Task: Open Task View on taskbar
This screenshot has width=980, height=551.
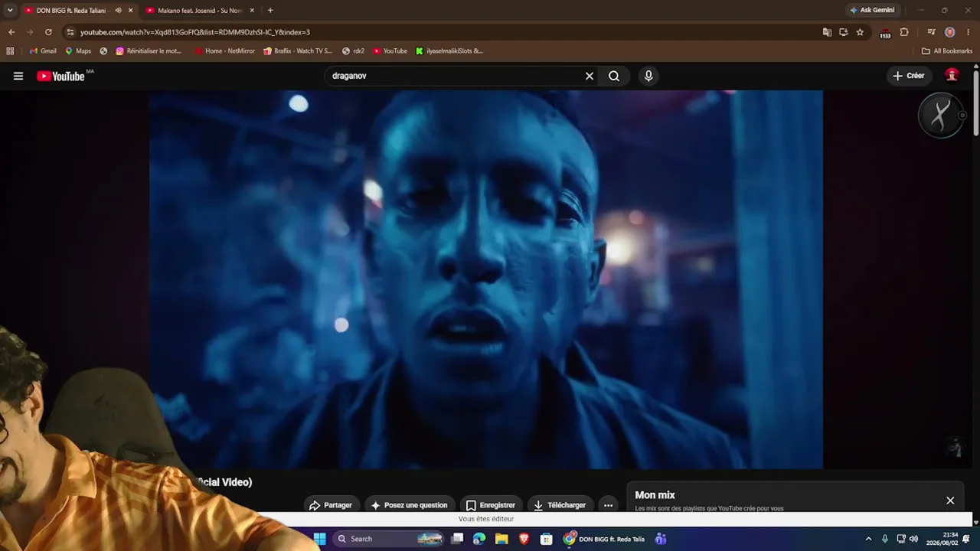Action: click(x=457, y=539)
